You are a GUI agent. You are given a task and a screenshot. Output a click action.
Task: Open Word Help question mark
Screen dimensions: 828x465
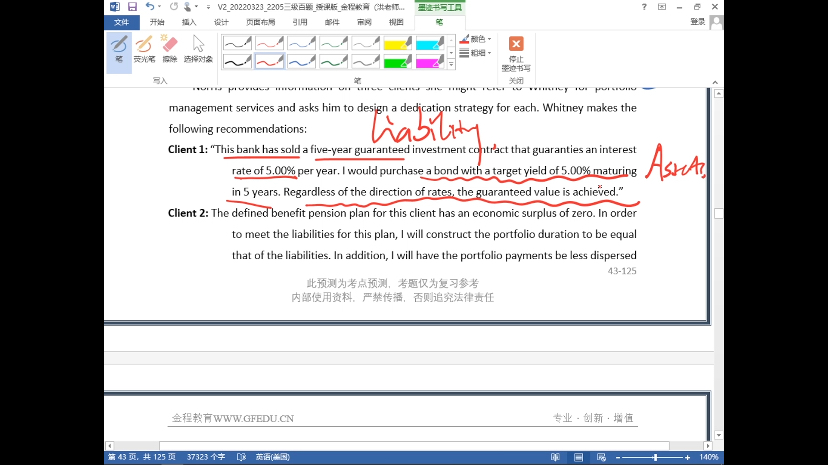[x=644, y=7]
